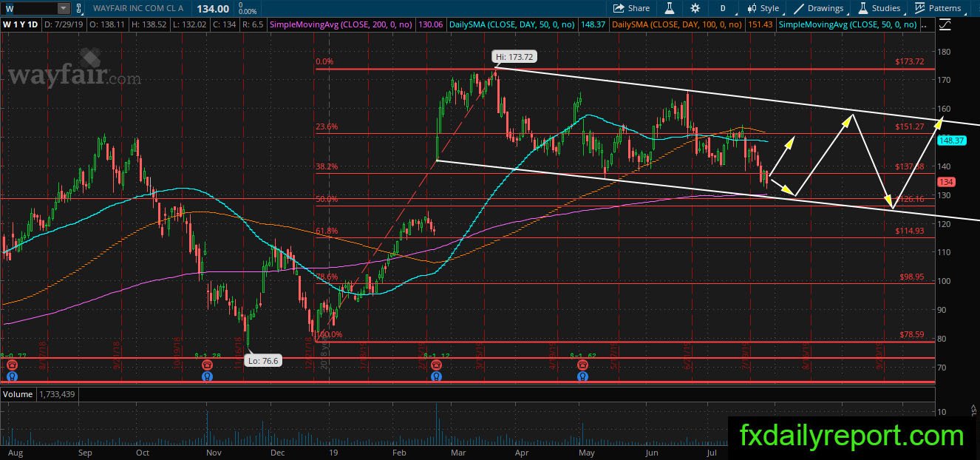Click the flask icon beside Studies
The image size is (980, 460).
tap(862, 8)
